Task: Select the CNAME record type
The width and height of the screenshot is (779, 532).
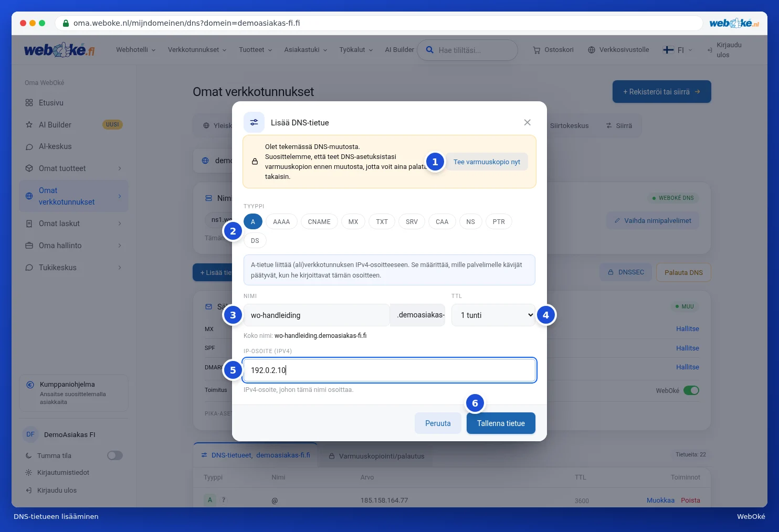Action: (319, 222)
